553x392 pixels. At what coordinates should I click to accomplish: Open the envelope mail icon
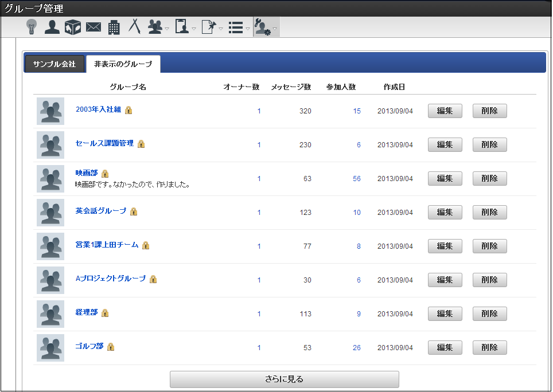(93, 27)
